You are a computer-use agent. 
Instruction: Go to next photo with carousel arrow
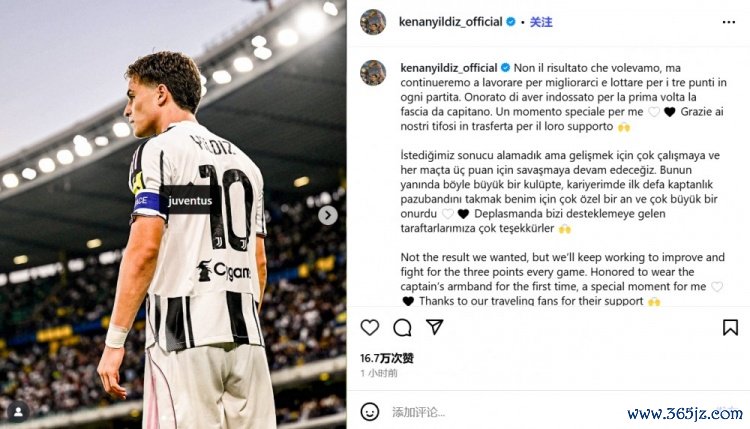(x=327, y=215)
